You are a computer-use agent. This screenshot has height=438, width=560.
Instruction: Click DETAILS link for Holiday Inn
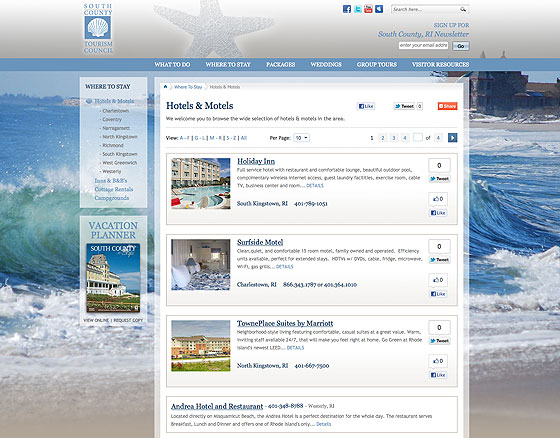[x=315, y=186]
